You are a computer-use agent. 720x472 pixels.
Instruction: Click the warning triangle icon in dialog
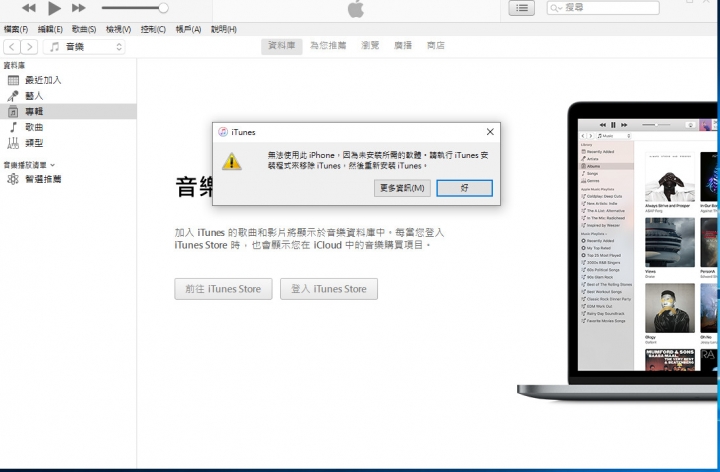[231, 161]
